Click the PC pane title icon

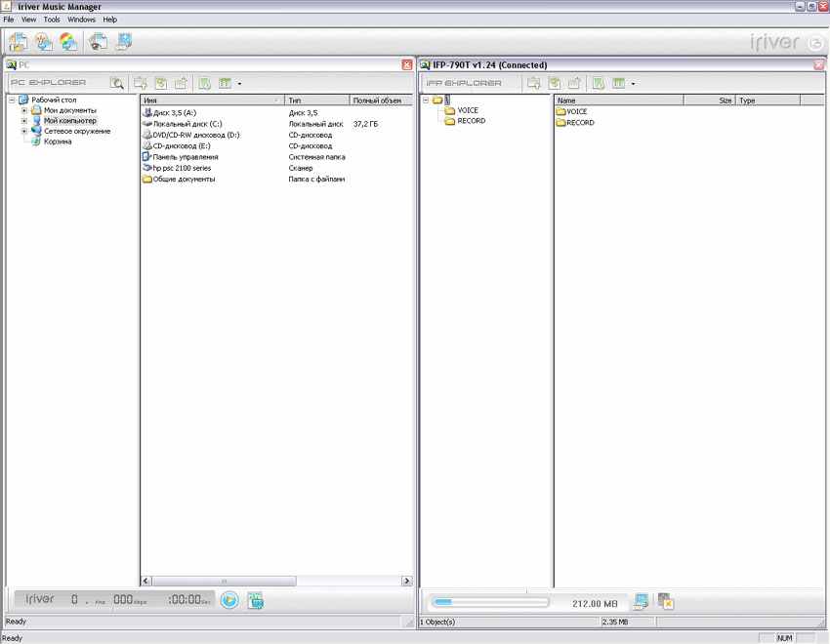(11, 65)
